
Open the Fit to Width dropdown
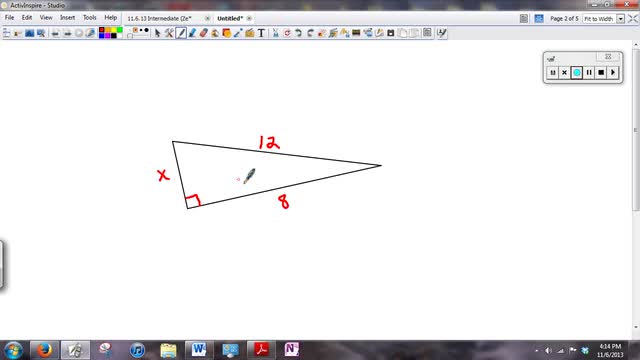click(620, 19)
